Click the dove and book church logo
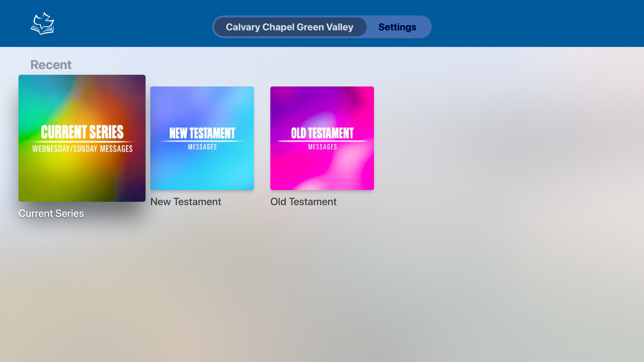The height and width of the screenshot is (362, 644). pos(42,23)
